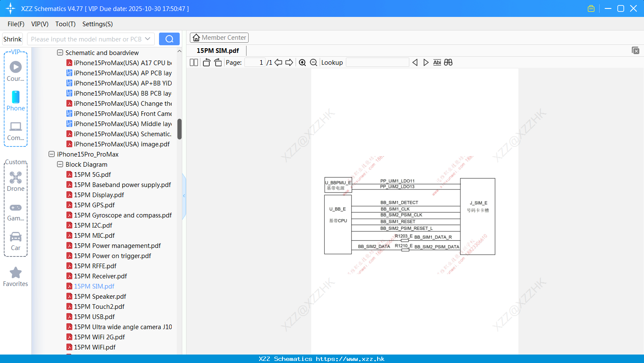Collapse the Block Diagram node
This screenshot has height=363, width=644.
pos(60,165)
